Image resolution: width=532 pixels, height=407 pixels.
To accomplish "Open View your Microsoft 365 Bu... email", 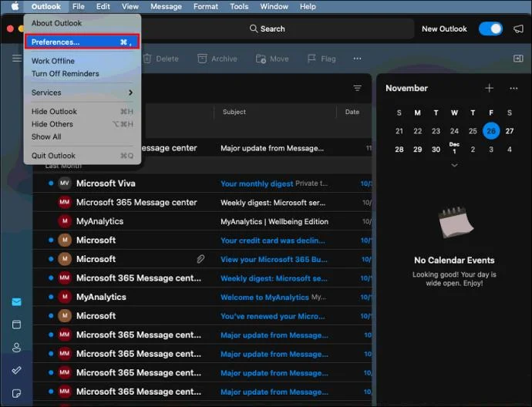I will pyautogui.click(x=202, y=259).
